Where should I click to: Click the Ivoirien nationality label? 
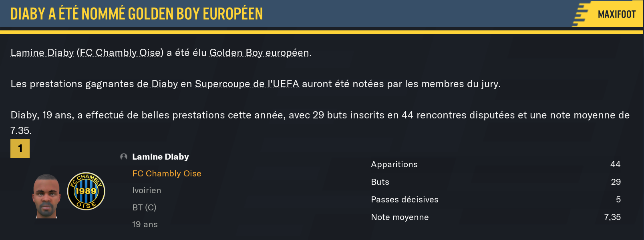[147, 190]
